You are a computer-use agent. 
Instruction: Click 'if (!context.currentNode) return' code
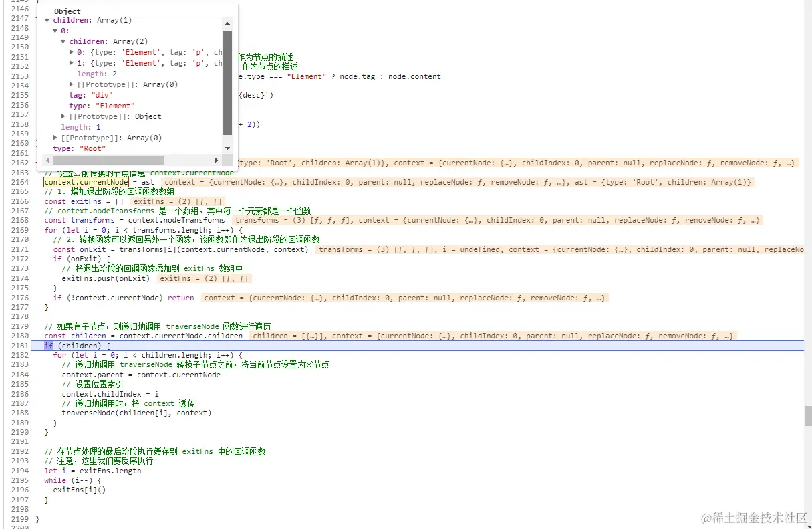[x=124, y=298]
